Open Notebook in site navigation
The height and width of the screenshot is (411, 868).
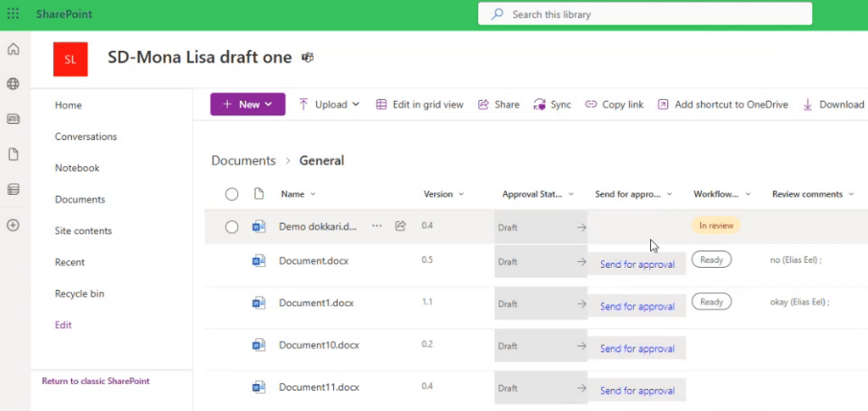click(77, 168)
